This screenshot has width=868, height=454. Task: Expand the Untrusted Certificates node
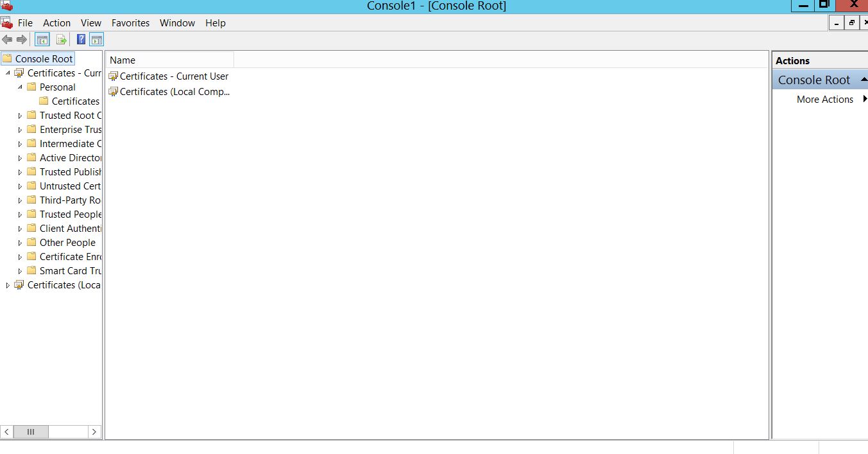point(20,186)
